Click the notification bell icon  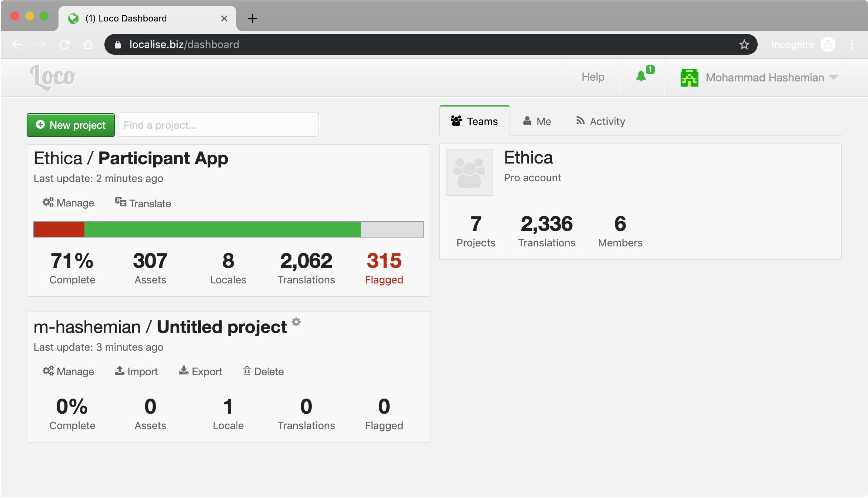point(641,77)
